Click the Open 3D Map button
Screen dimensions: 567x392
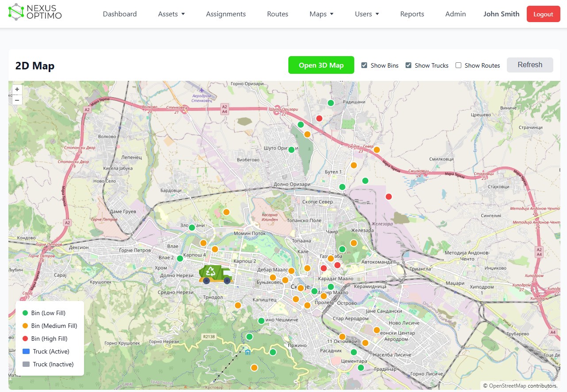pos(321,65)
